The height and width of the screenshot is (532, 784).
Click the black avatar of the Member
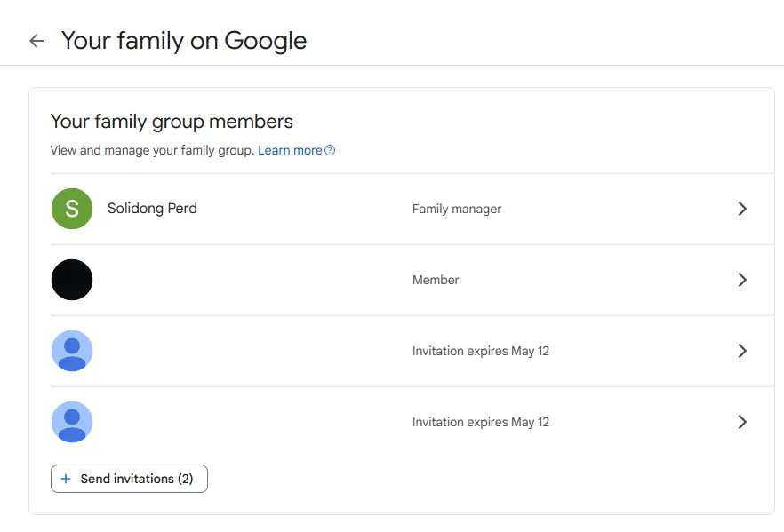tap(72, 280)
